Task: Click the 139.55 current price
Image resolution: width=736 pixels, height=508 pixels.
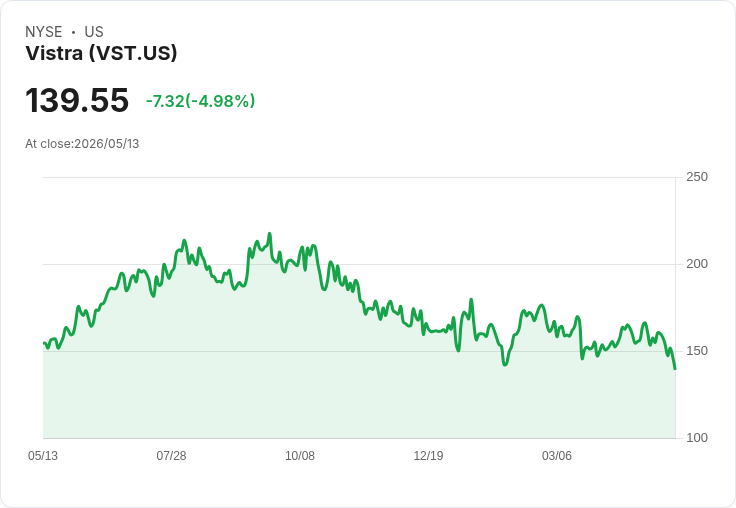Action: click(77, 100)
